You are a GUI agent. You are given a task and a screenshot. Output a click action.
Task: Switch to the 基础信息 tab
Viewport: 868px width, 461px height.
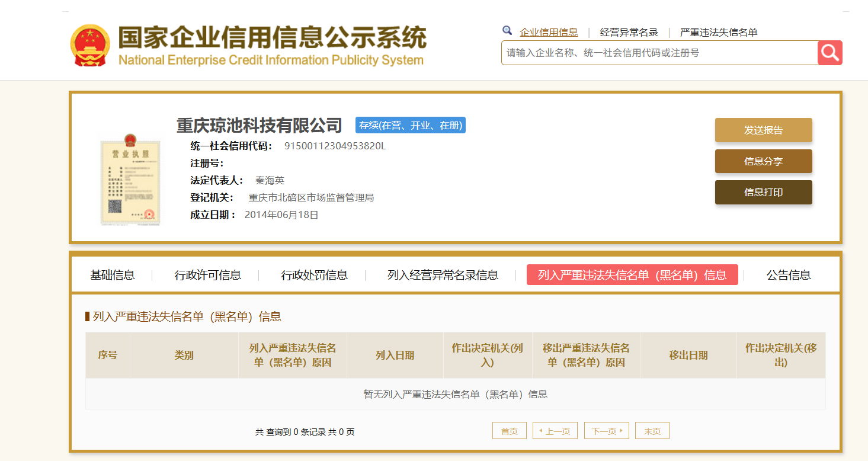click(x=113, y=275)
